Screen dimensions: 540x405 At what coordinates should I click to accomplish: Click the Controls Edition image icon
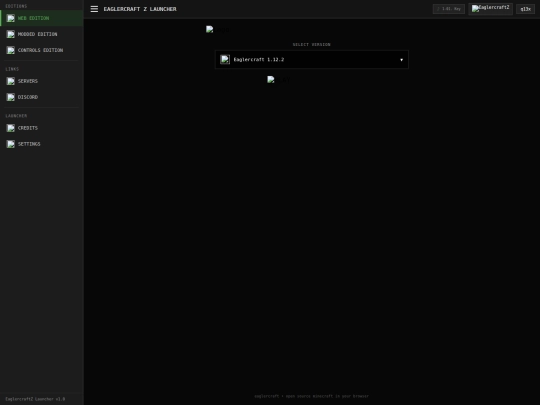coord(11,50)
